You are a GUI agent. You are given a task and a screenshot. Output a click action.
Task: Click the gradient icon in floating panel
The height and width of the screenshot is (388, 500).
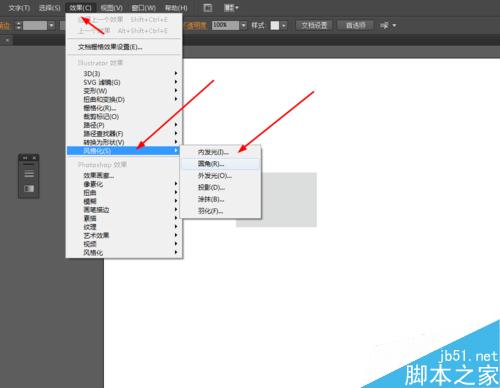point(29,189)
